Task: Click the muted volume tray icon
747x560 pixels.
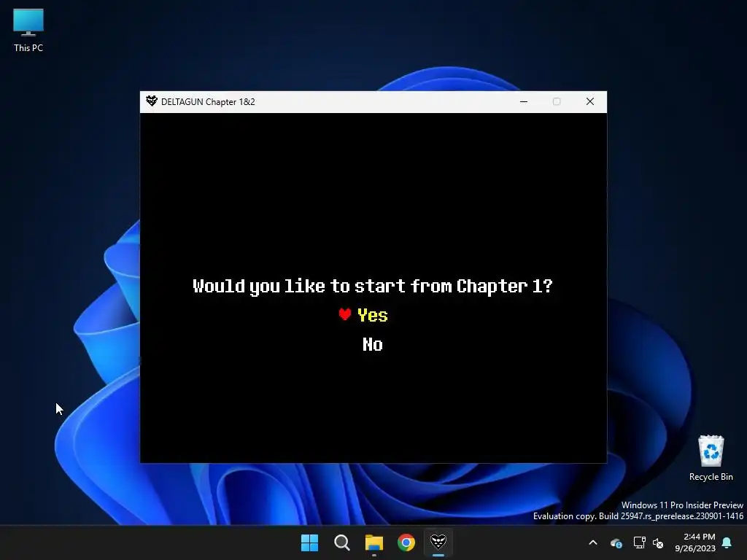Action: click(x=659, y=542)
